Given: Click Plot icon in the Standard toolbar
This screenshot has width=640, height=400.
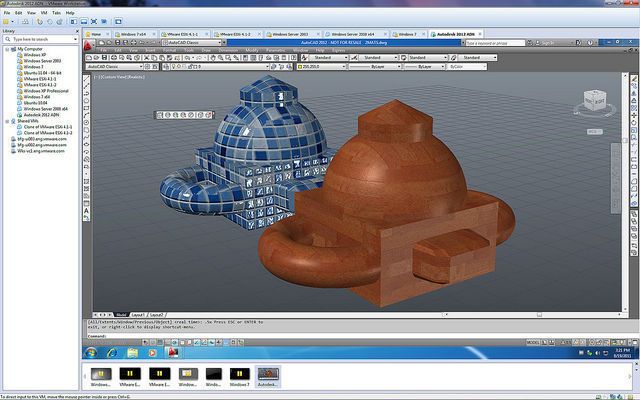Looking at the screenshot, I should (x=114, y=58).
